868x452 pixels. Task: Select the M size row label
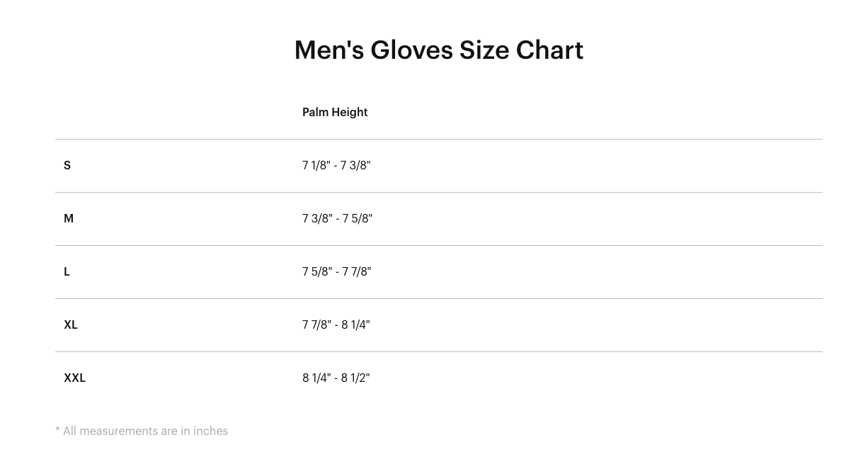coord(69,218)
